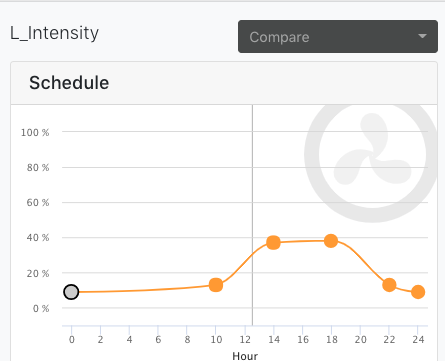This screenshot has height=361, width=445.
Task: Click the hour 12 tick label
Action: [x=245, y=340]
